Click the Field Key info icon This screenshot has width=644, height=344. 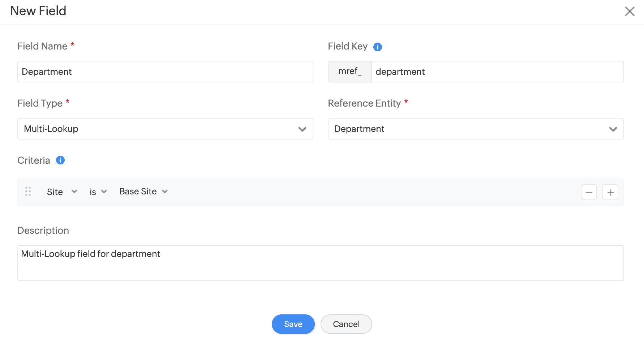[x=377, y=47]
